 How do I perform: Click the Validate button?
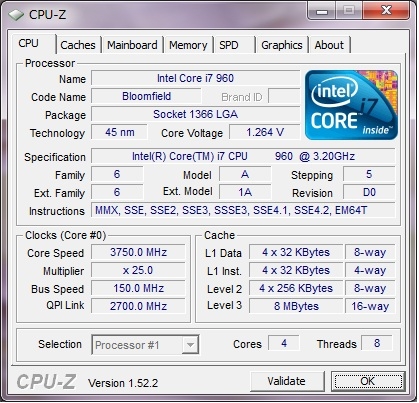pos(287,381)
